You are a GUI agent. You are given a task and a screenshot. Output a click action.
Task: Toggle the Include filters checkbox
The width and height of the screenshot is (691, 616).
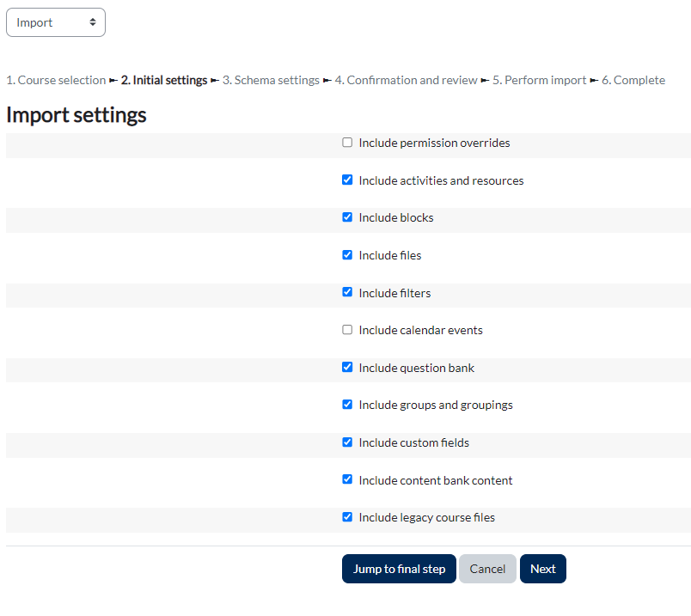pyautogui.click(x=347, y=292)
